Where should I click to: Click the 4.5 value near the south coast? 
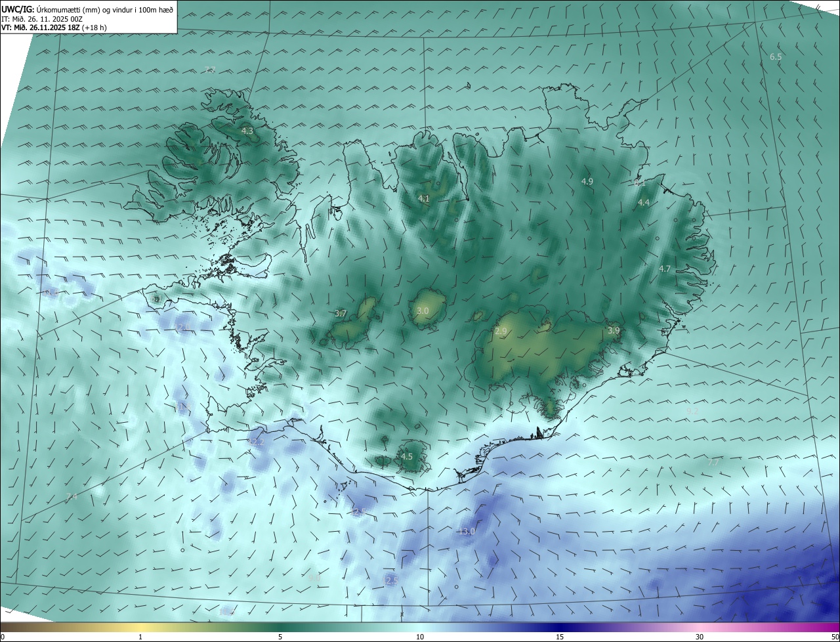tap(407, 457)
